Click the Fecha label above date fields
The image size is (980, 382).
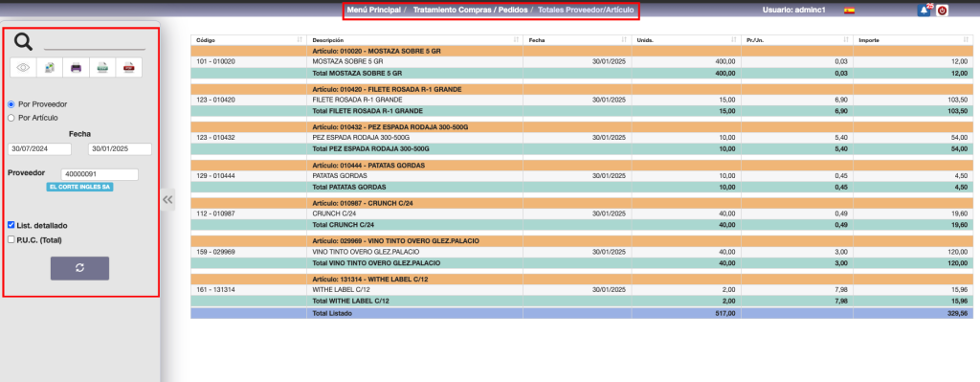[80, 134]
